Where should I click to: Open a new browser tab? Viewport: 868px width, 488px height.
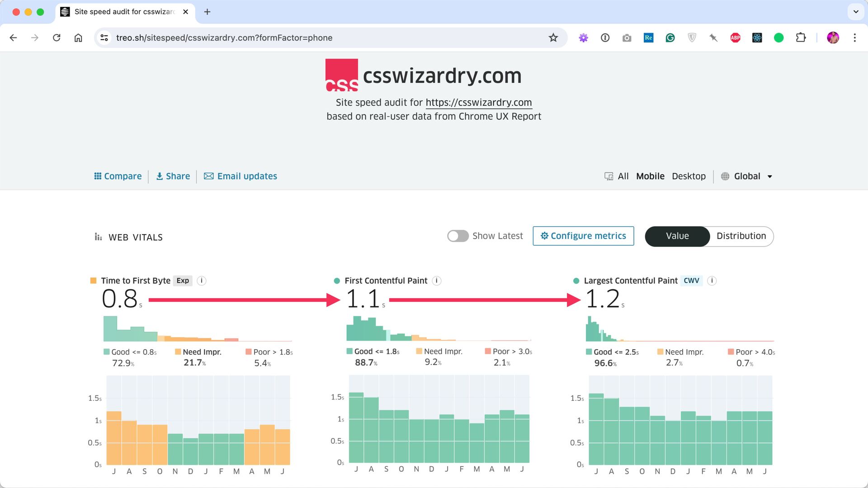[x=208, y=12]
